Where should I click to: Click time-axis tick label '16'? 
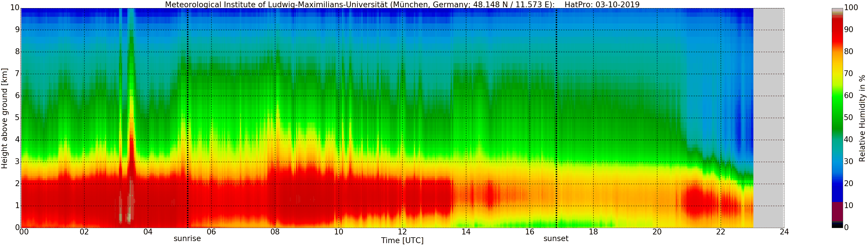pyautogui.click(x=530, y=232)
